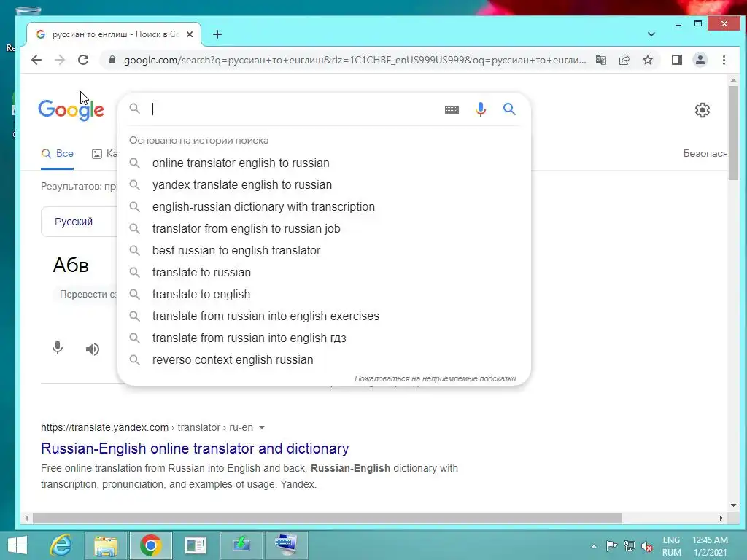The image size is (747, 560).
Task: Switch input language ENG RUM
Action: [x=671, y=546]
